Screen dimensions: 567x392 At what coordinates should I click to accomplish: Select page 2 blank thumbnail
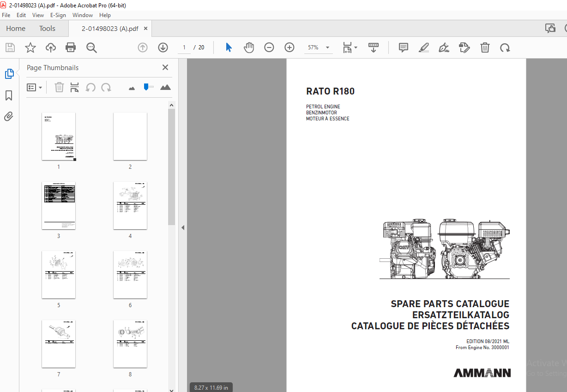[x=130, y=137]
